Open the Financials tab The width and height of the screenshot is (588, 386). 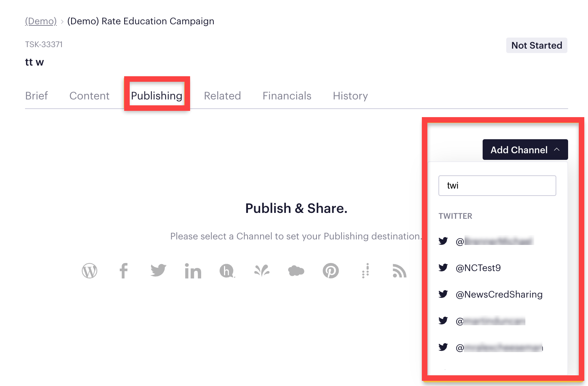[287, 96]
